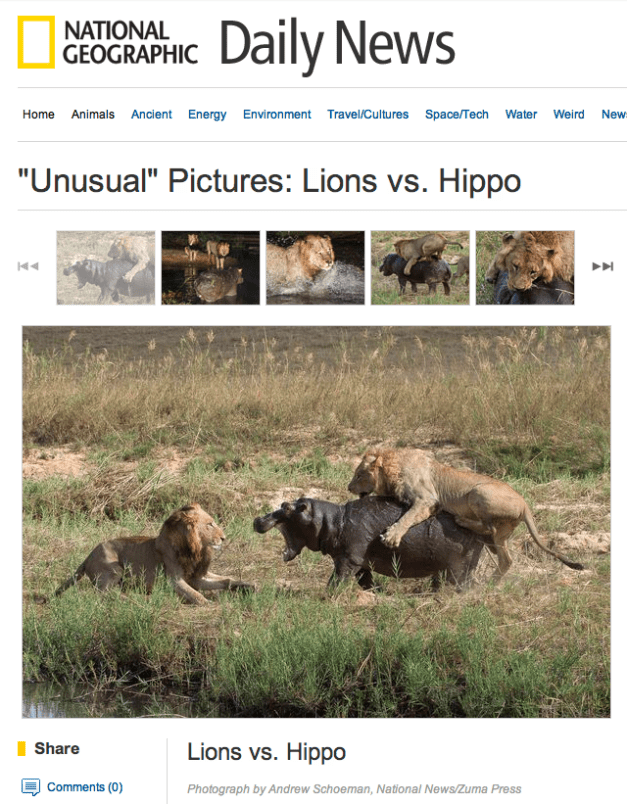627x804 pixels.
Task: Go to the Water section
Action: coord(521,114)
